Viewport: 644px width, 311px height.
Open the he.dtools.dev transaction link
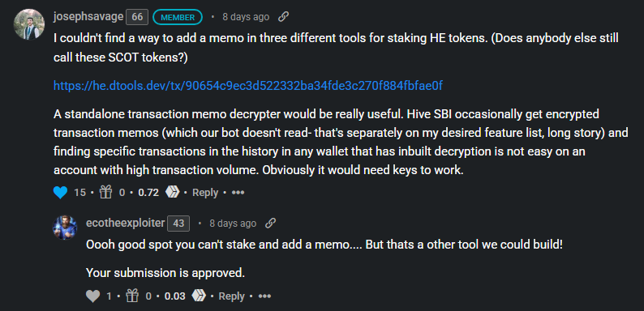click(x=248, y=85)
